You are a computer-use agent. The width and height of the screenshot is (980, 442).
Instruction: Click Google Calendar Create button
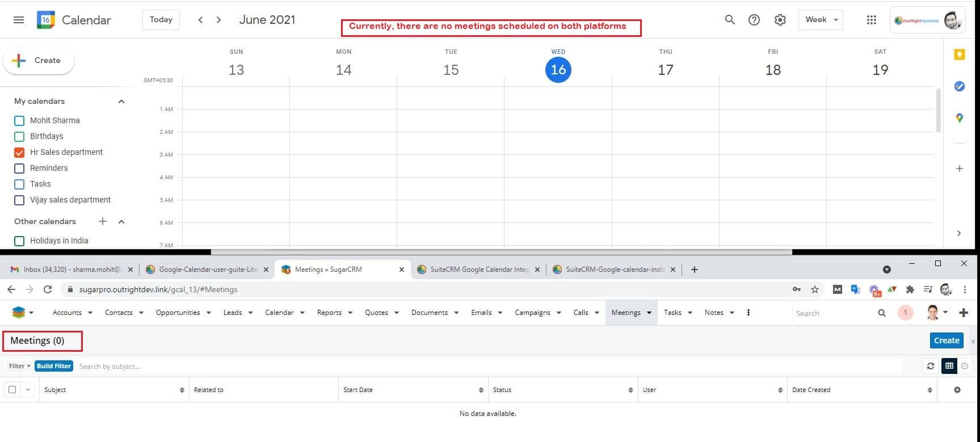[39, 61]
